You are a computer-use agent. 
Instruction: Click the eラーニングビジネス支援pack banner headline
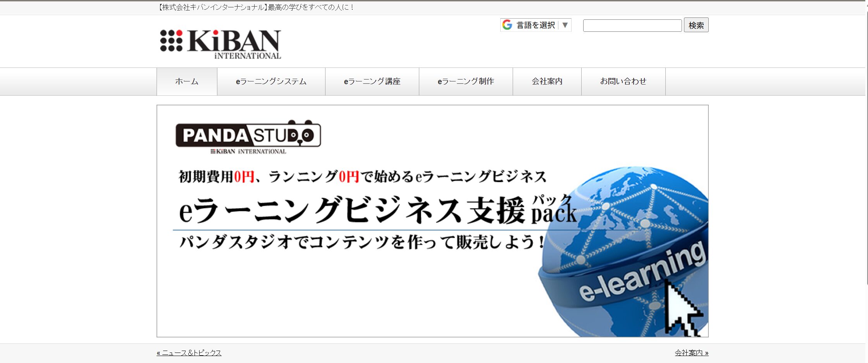(x=378, y=210)
